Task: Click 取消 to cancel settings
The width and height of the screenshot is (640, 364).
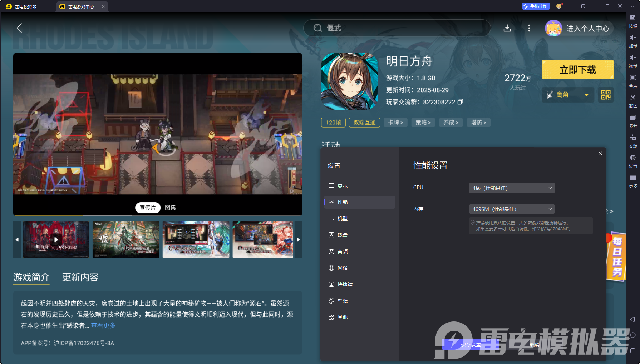Action: (535, 345)
